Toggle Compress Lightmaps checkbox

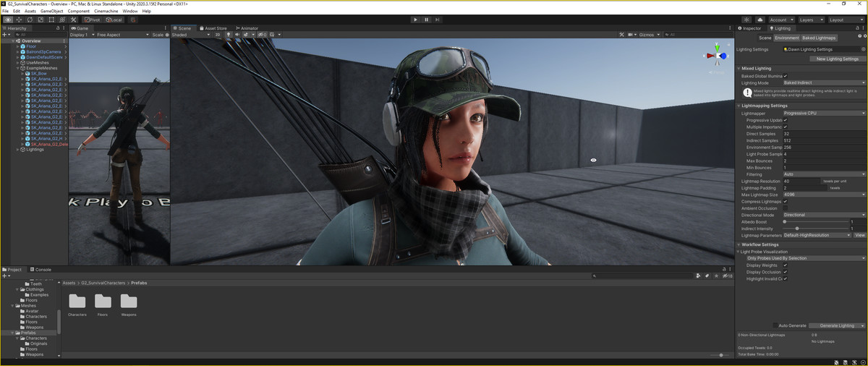point(786,201)
